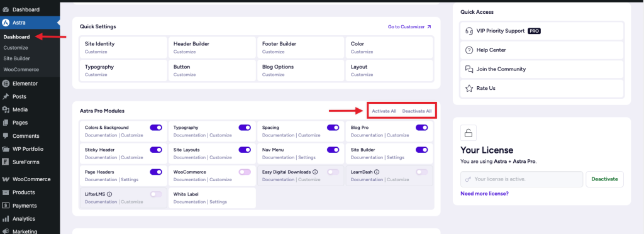Open the VIP Priority Support row

tap(541, 31)
